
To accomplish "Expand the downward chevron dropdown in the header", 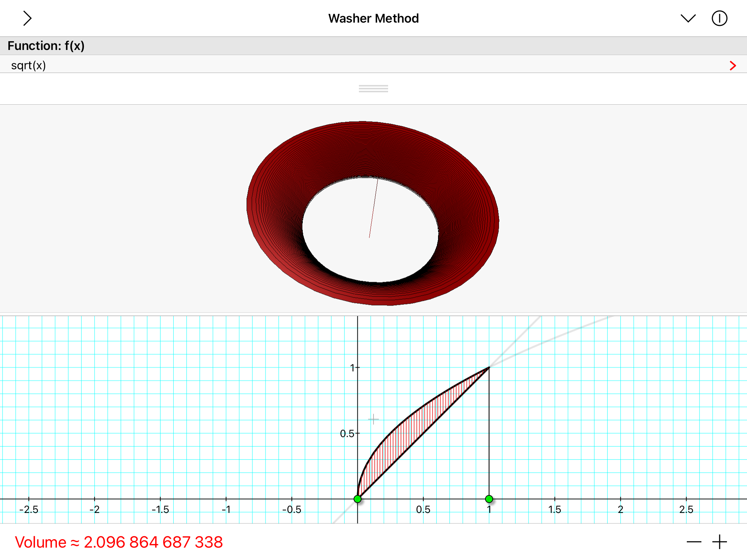I will tap(688, 18).
